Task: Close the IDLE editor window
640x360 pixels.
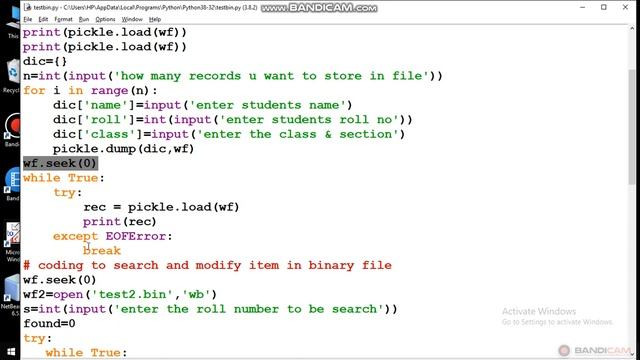Action: (x=625, y=7)
